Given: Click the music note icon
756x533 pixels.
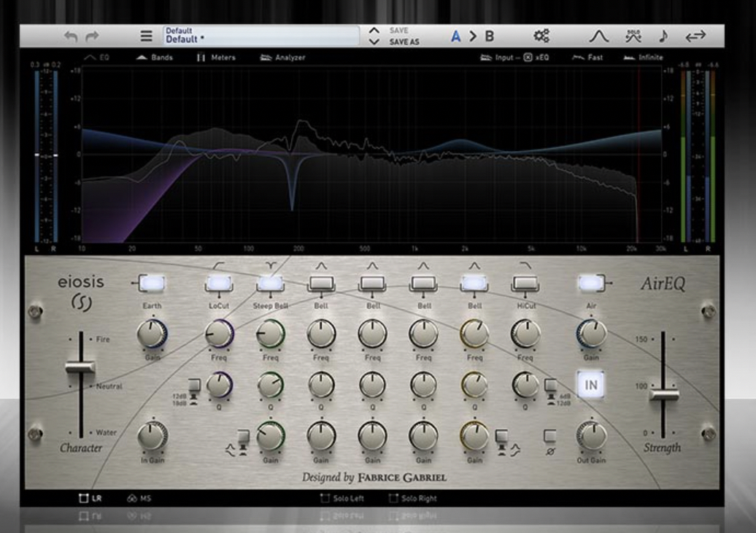Looking at the screenshot, I should tap(663, 36).
